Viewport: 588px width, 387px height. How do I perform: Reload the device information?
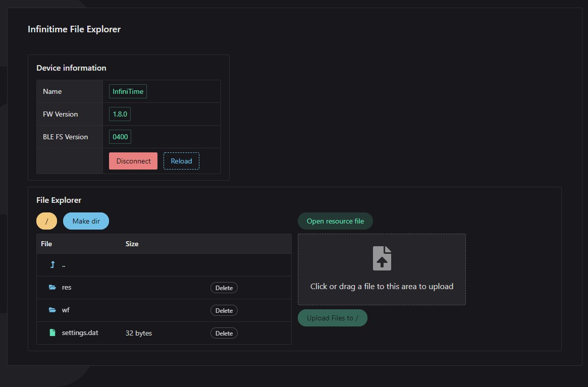(x=181, y=161)
